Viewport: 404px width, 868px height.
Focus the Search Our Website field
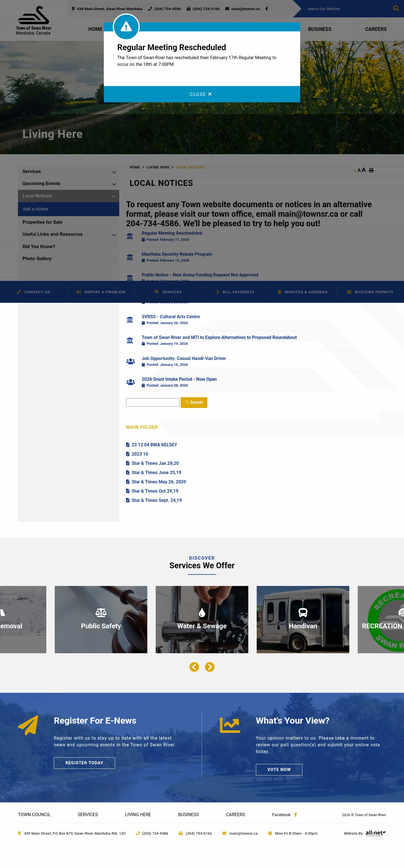tap(347, 9)
